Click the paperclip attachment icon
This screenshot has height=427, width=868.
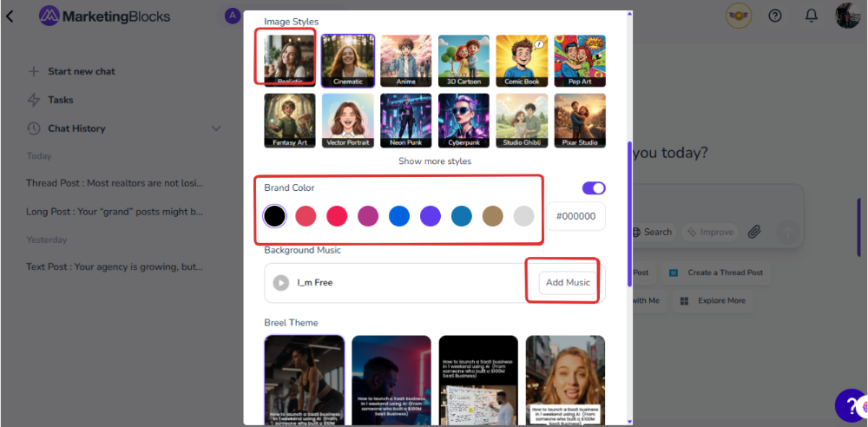pos(754,232)
